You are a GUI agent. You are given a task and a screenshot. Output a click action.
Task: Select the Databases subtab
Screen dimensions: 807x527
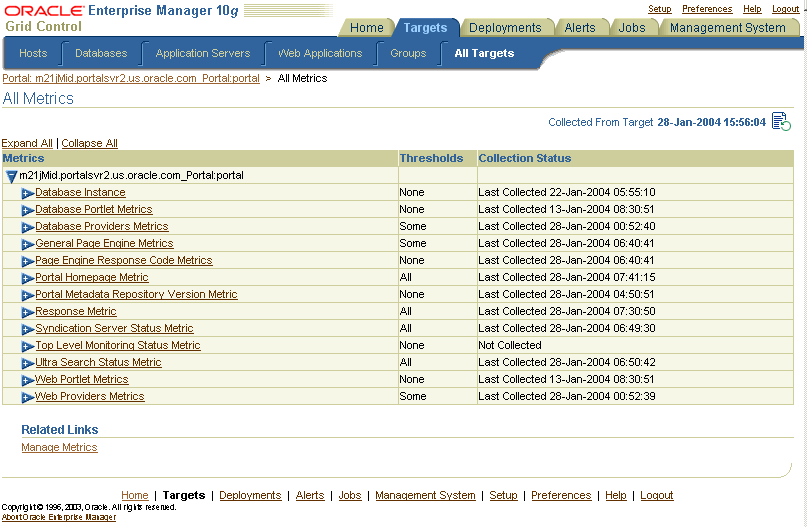[x=101, y=53]
